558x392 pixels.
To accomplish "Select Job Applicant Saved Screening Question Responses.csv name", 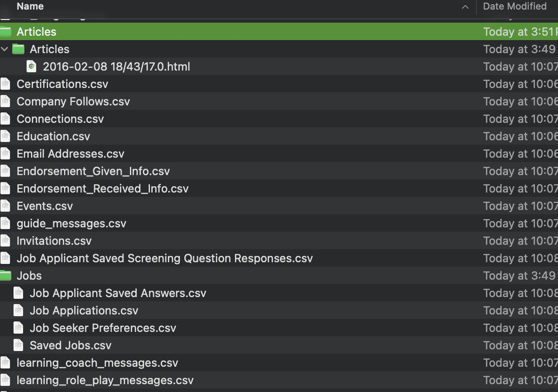I will pyautogui.click(x=165, y=258).
